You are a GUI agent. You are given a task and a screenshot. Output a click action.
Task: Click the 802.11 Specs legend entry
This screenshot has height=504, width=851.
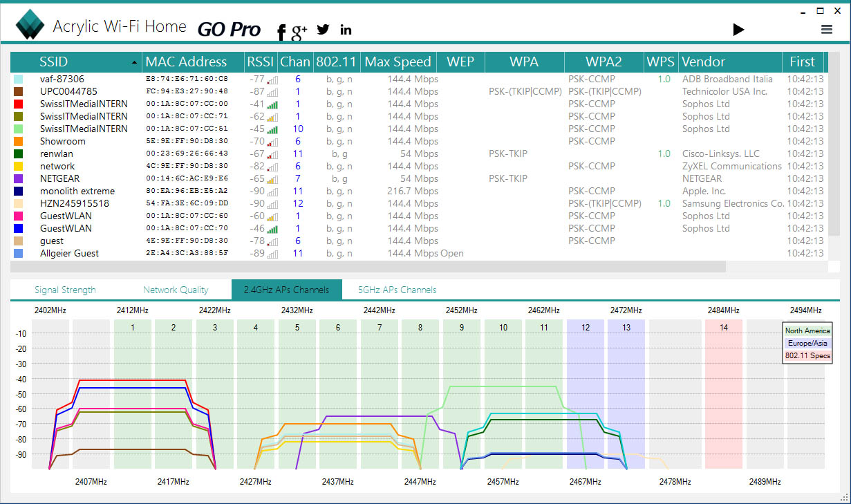coord(807,356)
